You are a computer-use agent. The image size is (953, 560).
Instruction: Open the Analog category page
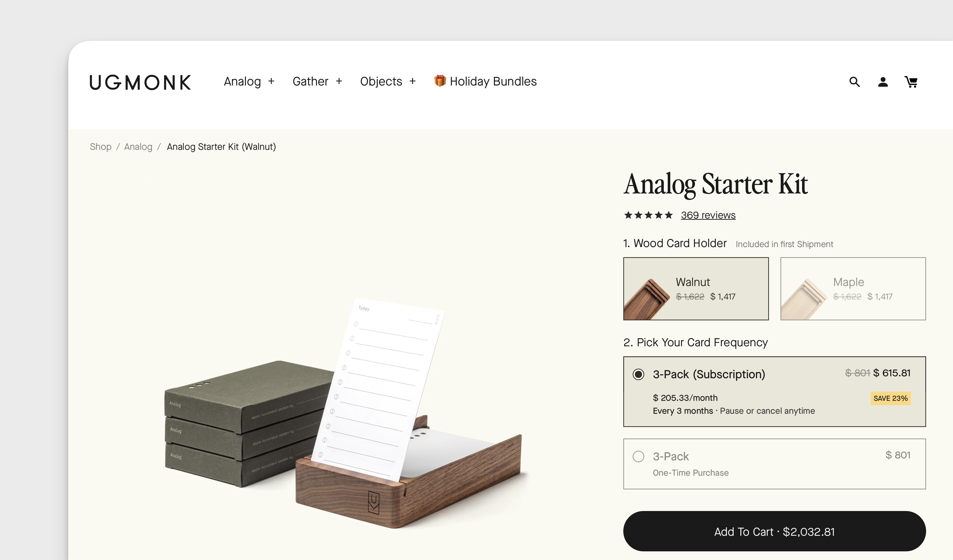(242, 81)
